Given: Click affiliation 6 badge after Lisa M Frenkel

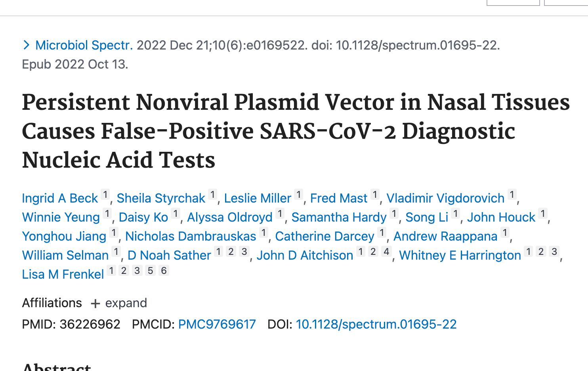Looking at the screenshot, I should (x=164, y=271).
